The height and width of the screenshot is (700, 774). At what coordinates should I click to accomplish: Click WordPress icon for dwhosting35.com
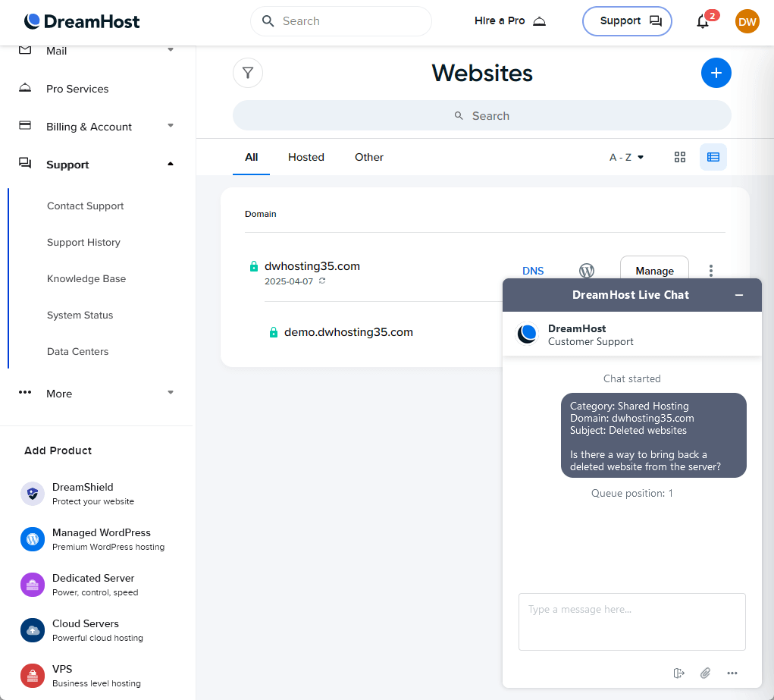click(x=587, y=271)
